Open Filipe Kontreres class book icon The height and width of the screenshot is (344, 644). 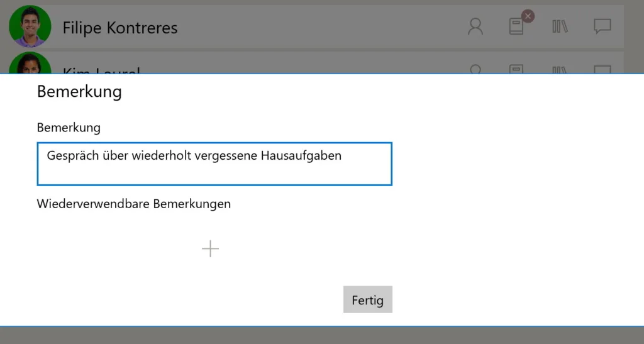[516, 26]
